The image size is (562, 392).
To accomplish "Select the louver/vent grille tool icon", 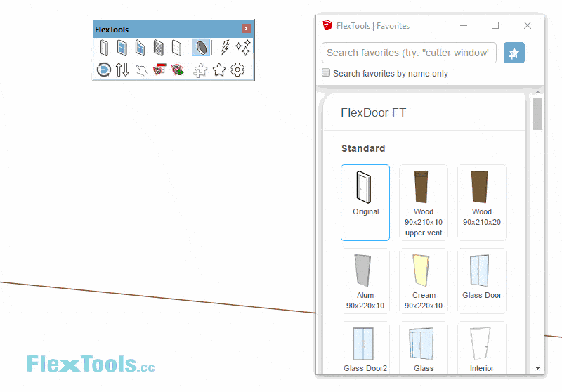I will point(159,48).
